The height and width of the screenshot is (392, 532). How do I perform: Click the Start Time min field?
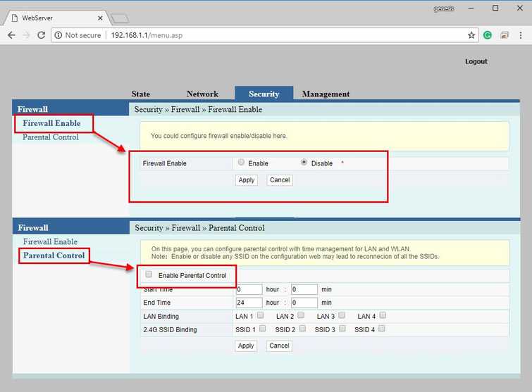tap(304, 289)
